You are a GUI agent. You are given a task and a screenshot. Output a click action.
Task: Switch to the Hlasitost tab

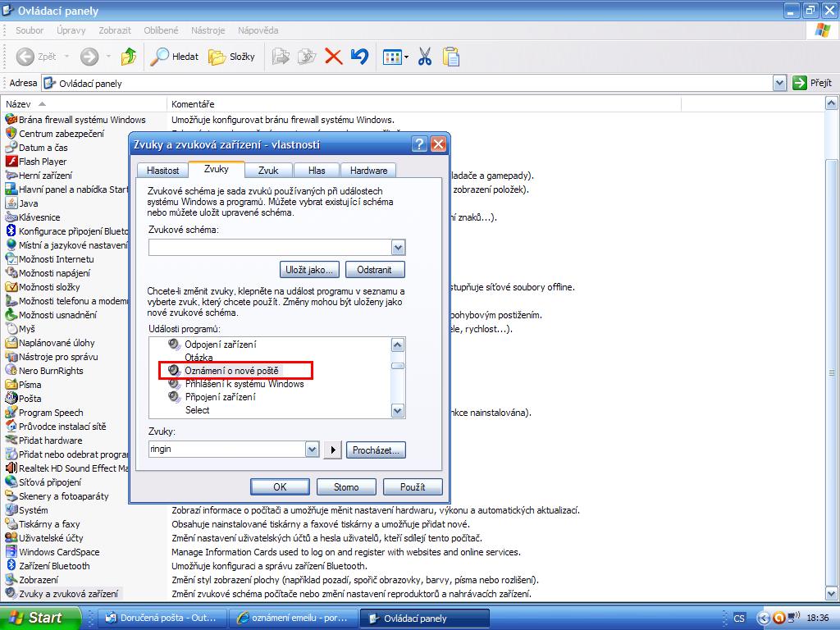162,171
